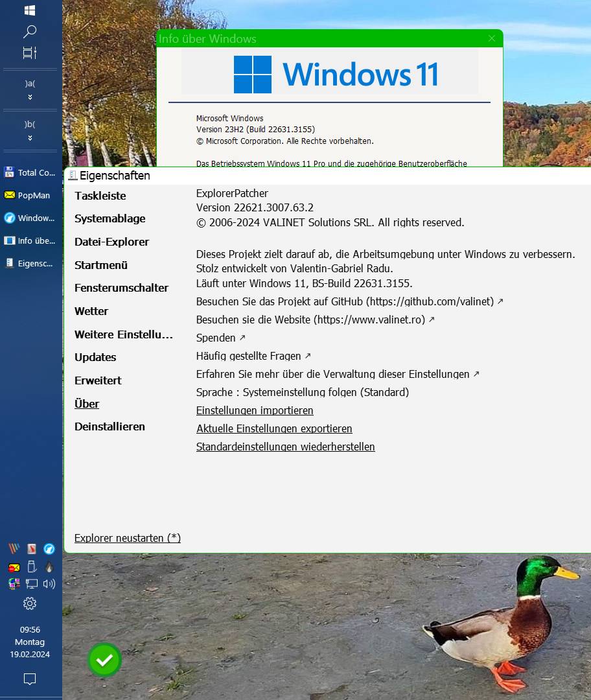Open the volume speaker tray icon
Screen dimensions: 591x700
(x=49, y=583)
